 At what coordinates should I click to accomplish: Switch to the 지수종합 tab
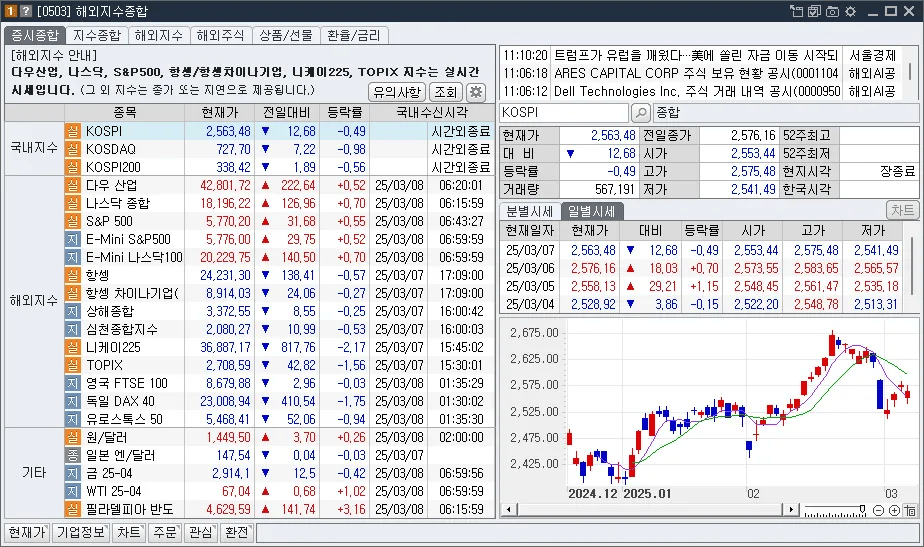coord(97,35)
